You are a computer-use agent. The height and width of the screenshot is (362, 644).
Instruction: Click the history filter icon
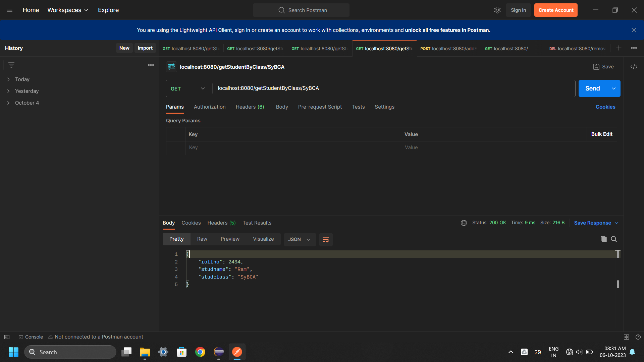pos(11,65)
